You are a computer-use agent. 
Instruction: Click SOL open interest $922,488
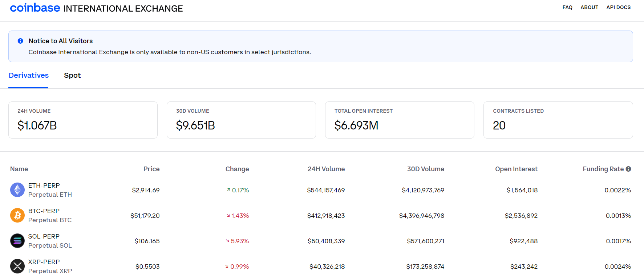point(524,241)
